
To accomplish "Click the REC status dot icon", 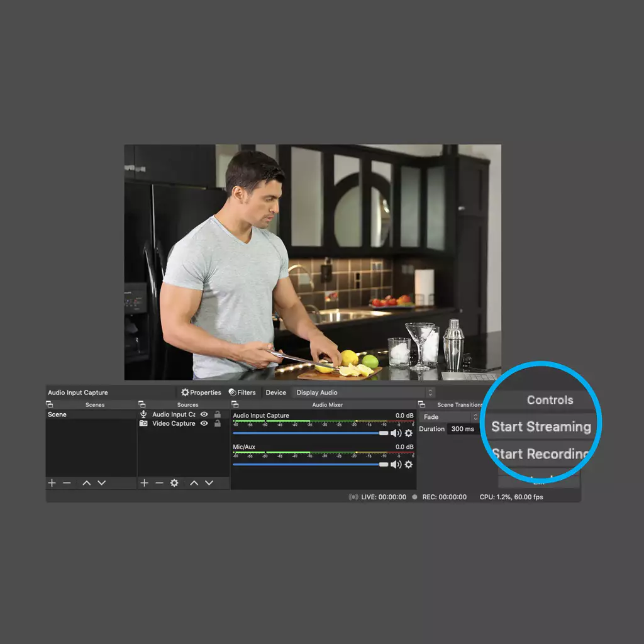I will point(415,497).
